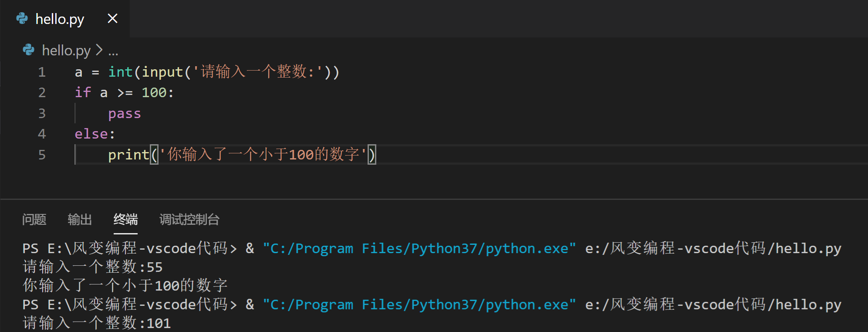Viewport: 868px width, 332px height.
Task: Click line number 2 in the gutter
Action: click(x=42, y=92)
